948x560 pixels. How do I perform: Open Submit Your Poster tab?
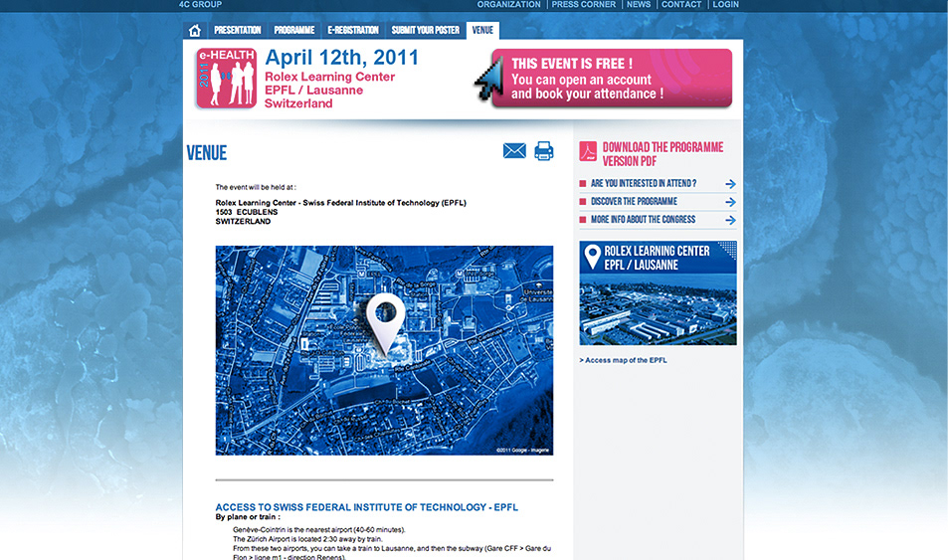[x=426, y=30]
